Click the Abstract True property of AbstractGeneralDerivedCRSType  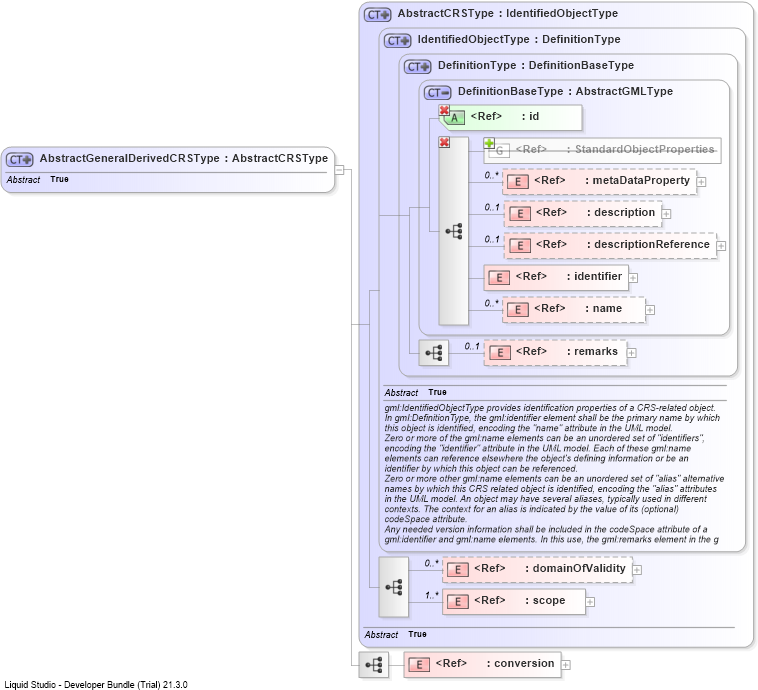click(38, 179)
